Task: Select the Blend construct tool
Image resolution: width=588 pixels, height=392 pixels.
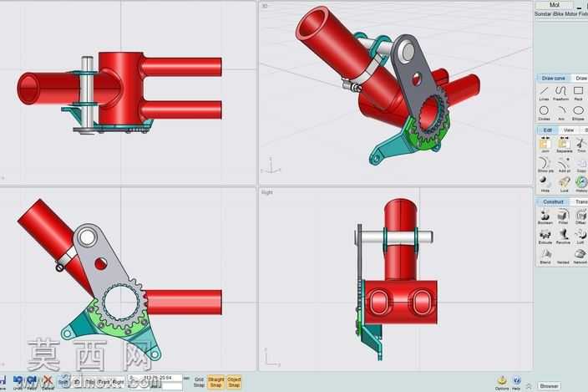Action: pyautogui.click(x=545, y=257)
